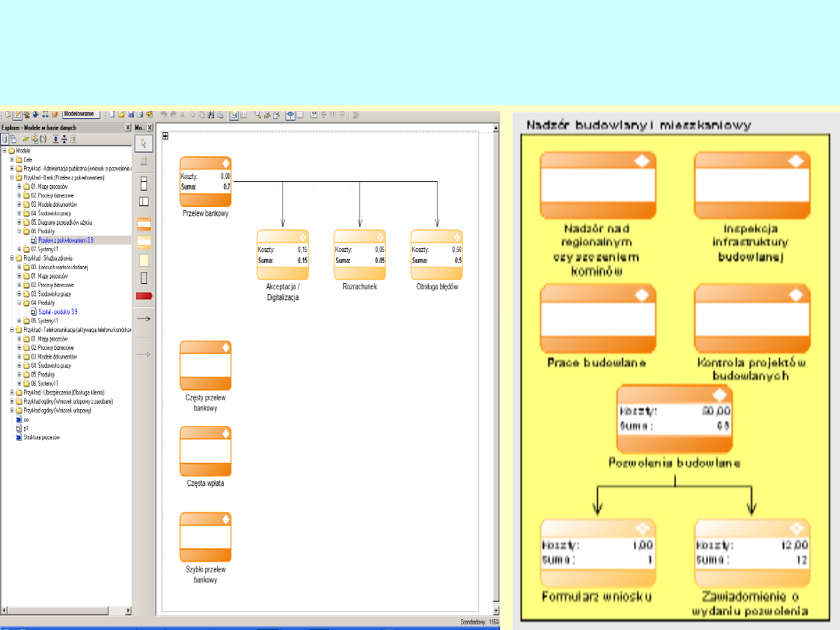Close the Explorer panel

point(128,128)
